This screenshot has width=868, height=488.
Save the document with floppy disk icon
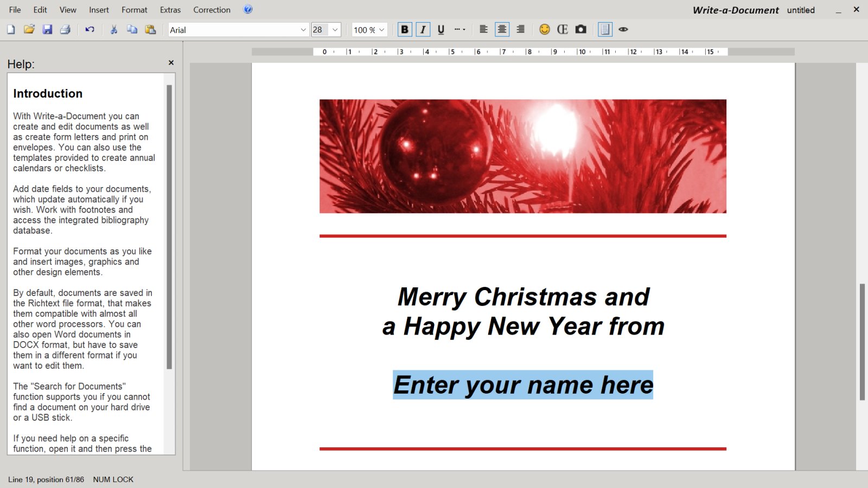pos(48,30)
